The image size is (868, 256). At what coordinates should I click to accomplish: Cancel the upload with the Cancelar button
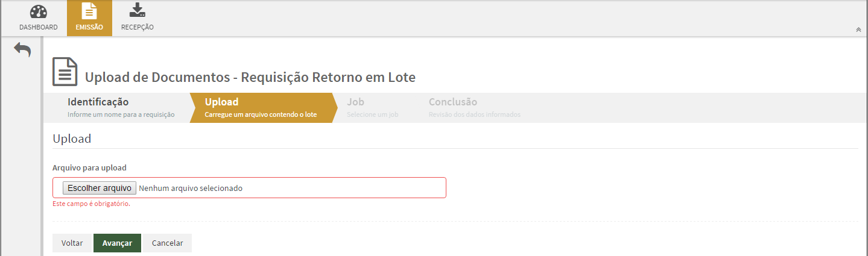coord(167,243)
